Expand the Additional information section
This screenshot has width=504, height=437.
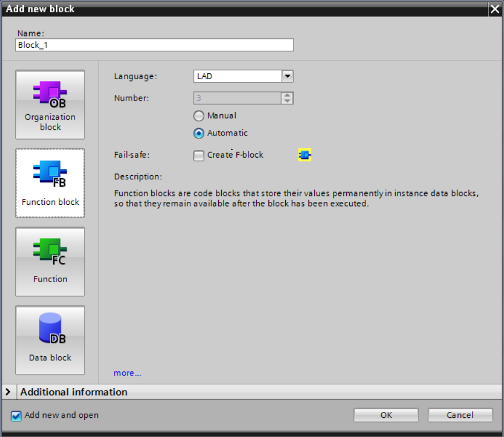tap(8, 392)
